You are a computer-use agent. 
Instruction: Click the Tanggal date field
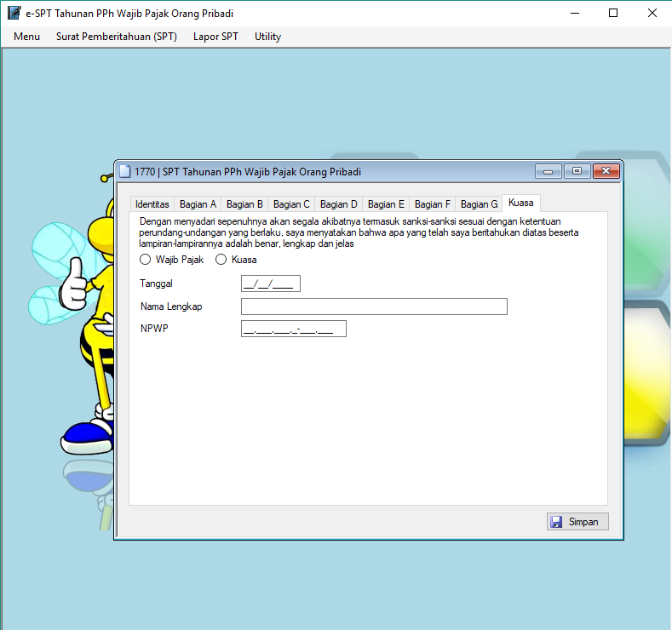coord(271,283)
